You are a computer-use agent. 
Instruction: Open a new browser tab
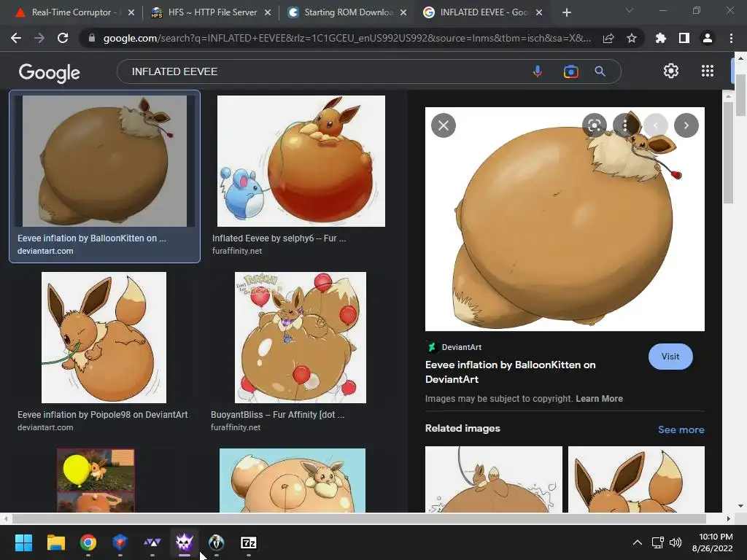pyautogui.click(x=566, y=12)
